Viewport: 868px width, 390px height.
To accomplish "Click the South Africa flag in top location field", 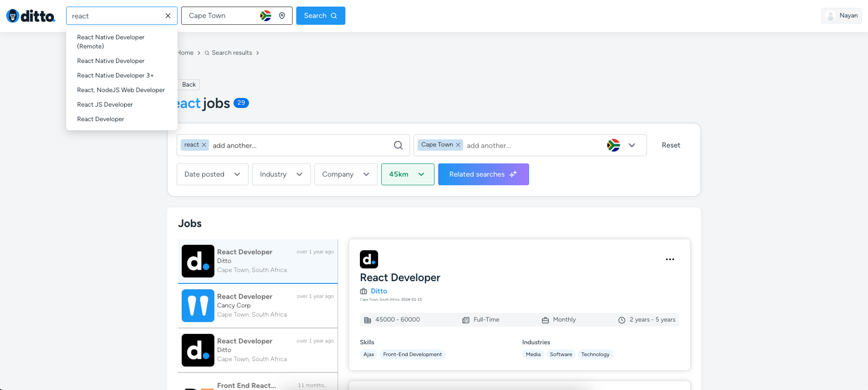I will click(266, 16).
